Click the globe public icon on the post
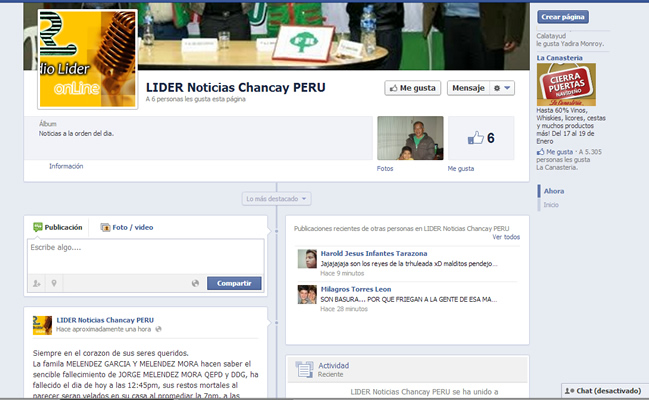Viewport: 649px width, 400px height. pyautogui.click(x=158, y=329)
